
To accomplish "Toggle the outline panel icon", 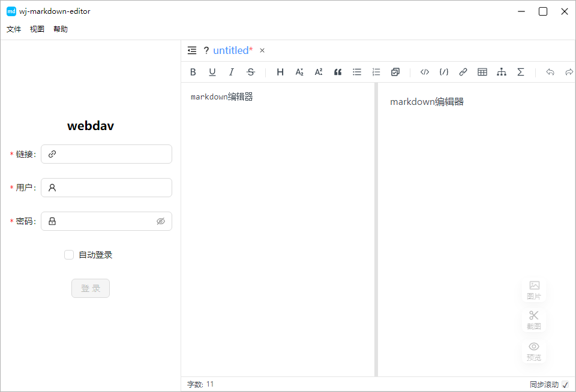I will pyautogui.click(x=191, y=50).
